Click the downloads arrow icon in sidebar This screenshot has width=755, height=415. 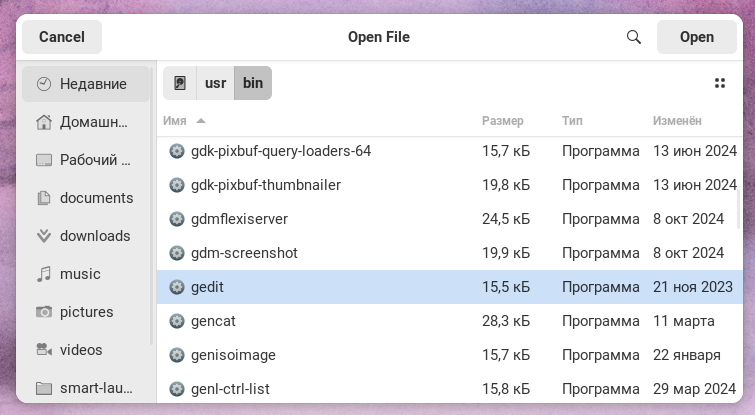(43, 236)
